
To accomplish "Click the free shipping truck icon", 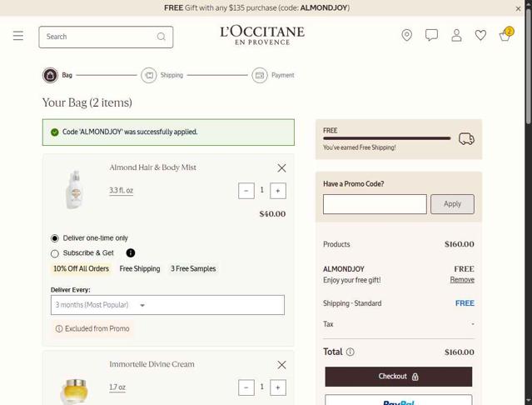I will 466,139.
